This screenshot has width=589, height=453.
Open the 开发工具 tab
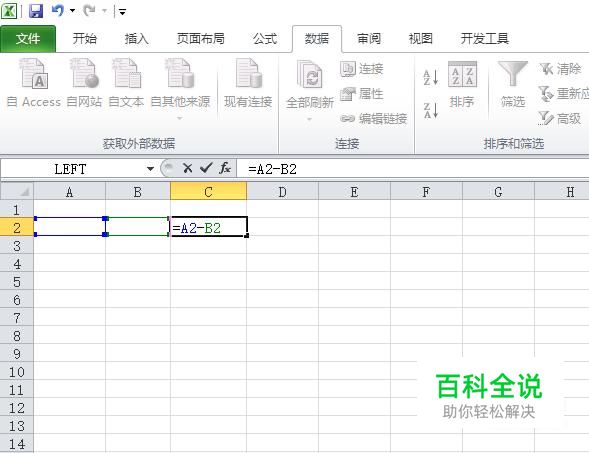pyautogui.click(x=485, y=39)
